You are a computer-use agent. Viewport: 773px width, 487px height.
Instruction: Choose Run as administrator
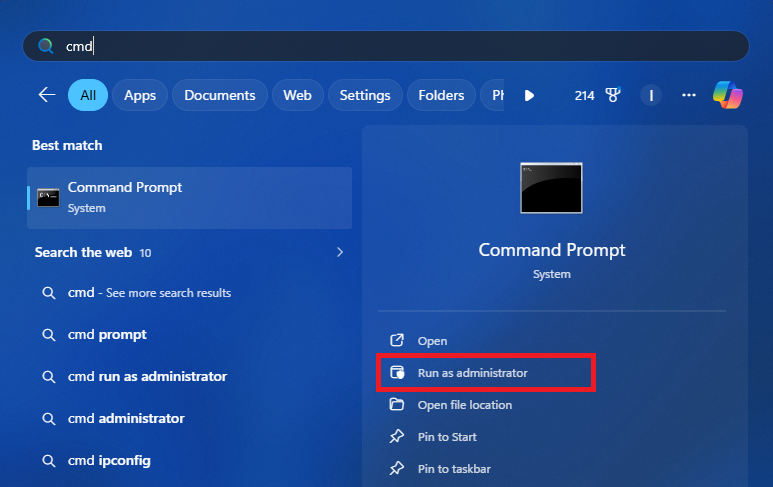(472, 373)
